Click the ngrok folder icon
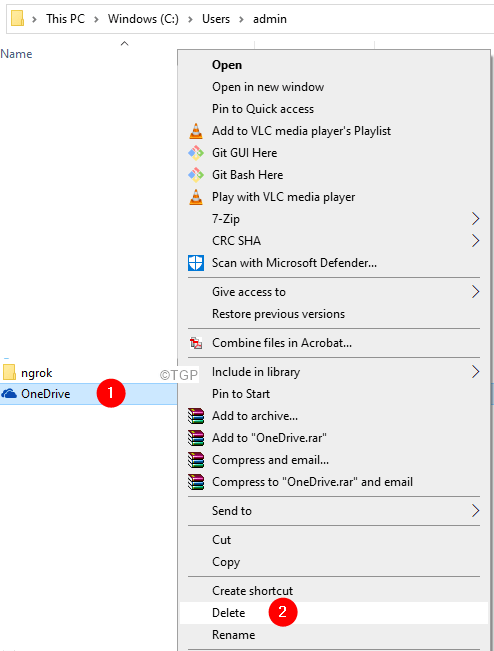 [9, 372]
